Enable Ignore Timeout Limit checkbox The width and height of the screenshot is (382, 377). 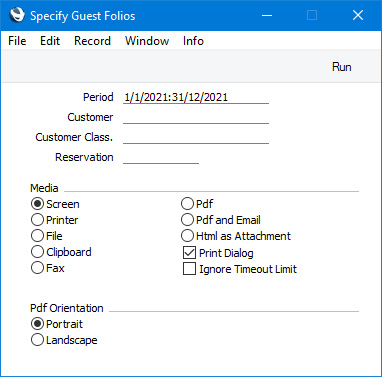point(189,269)
